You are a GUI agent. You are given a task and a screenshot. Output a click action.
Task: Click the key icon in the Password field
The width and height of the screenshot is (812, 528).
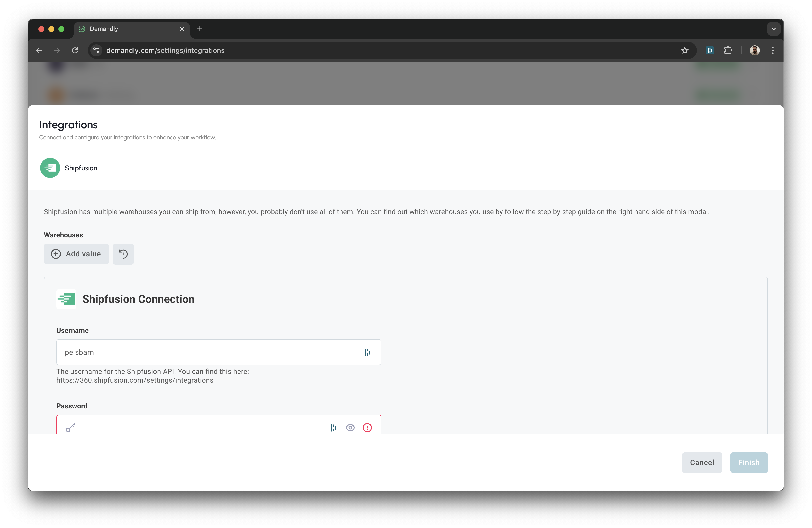point(70,427)
